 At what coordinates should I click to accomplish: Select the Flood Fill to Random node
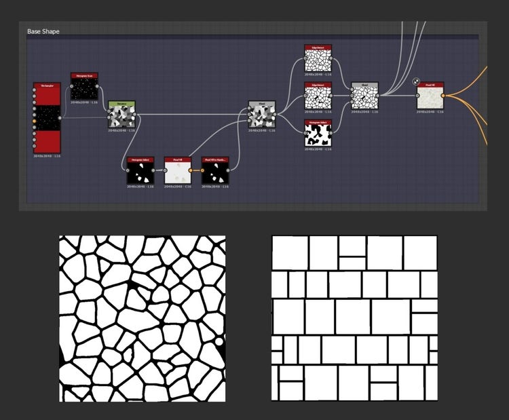pyautogui.click(x=215, y=170)
